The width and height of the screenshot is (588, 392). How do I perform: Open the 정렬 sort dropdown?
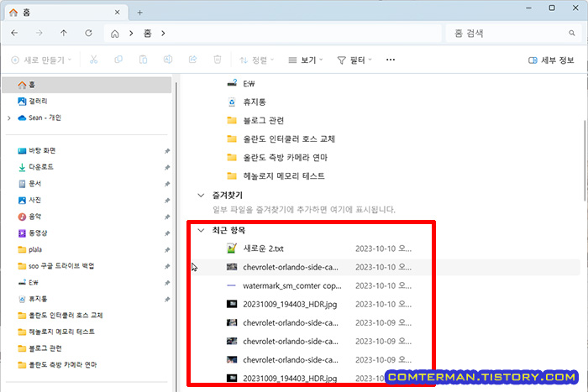click(257, 60)
